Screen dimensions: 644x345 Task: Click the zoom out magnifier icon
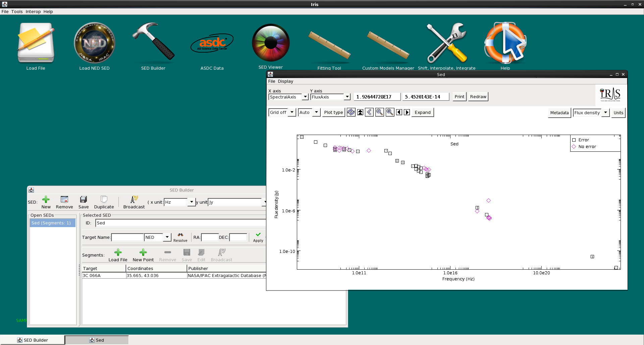[380, 113]
